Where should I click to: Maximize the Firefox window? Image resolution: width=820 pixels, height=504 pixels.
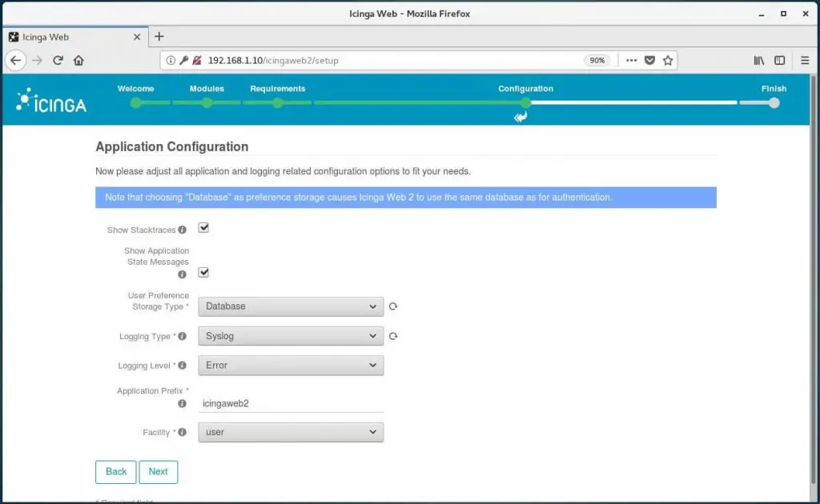[x=783, y=14]
